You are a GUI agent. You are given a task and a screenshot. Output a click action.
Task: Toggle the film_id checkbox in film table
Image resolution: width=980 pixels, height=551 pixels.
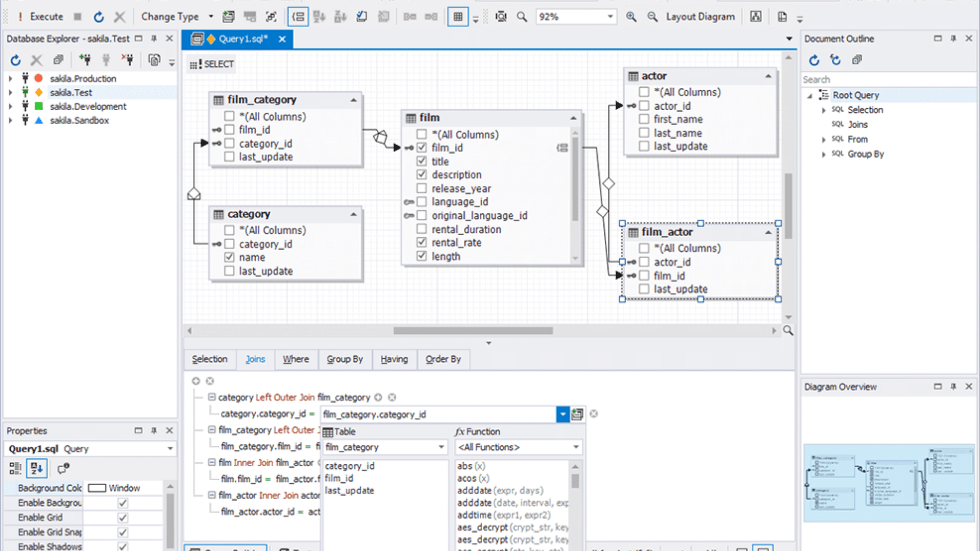(x=421, y=148)
